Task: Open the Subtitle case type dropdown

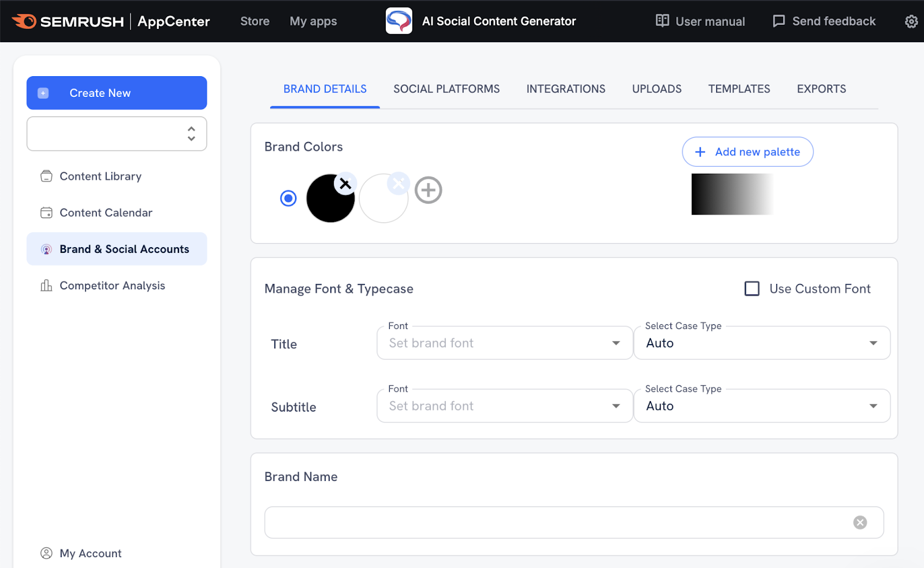Action: (x=873, y=406)
